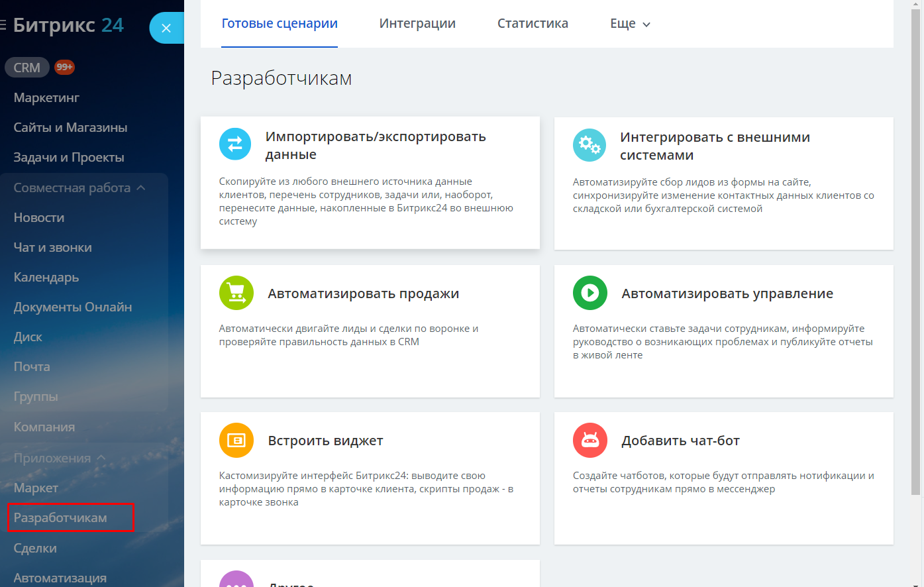Click the gears icon for external systems integration

coord(589,144)
